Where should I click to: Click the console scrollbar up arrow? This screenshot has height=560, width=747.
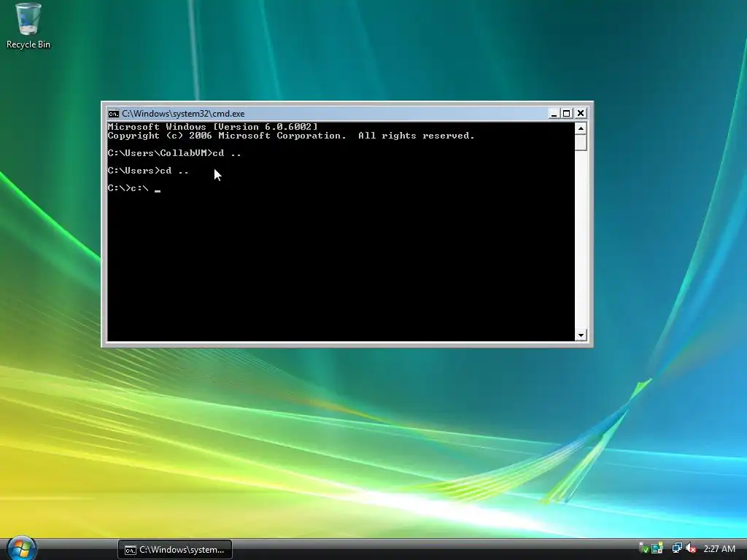(581, 128)
